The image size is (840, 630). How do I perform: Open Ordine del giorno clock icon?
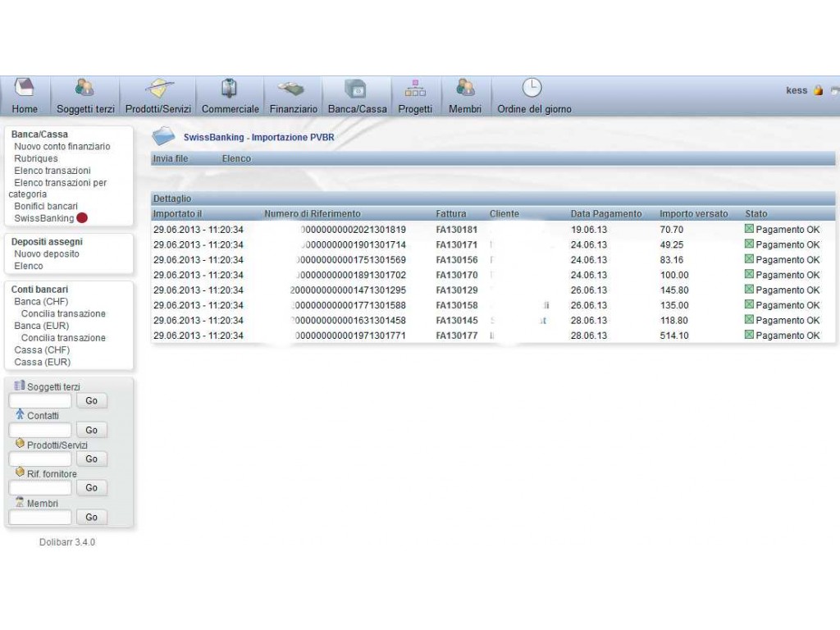pos(532,88)
